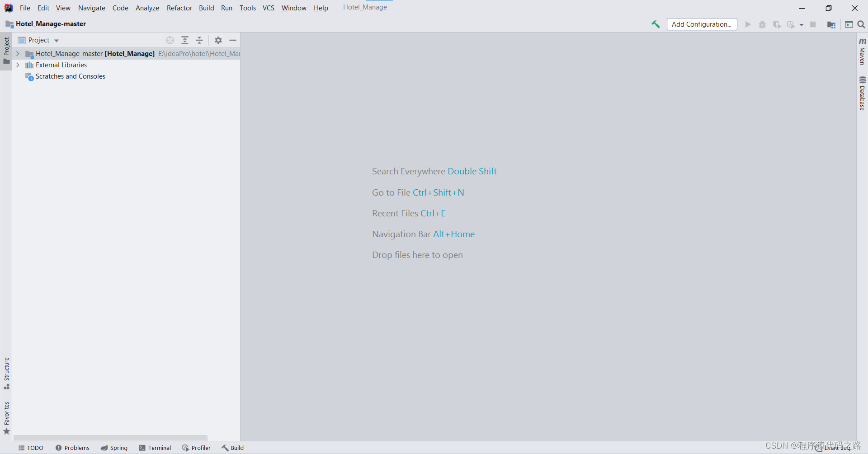Screen dimensions: 868x454
Task: Click the Run play icon
Action: coord(748,24)
